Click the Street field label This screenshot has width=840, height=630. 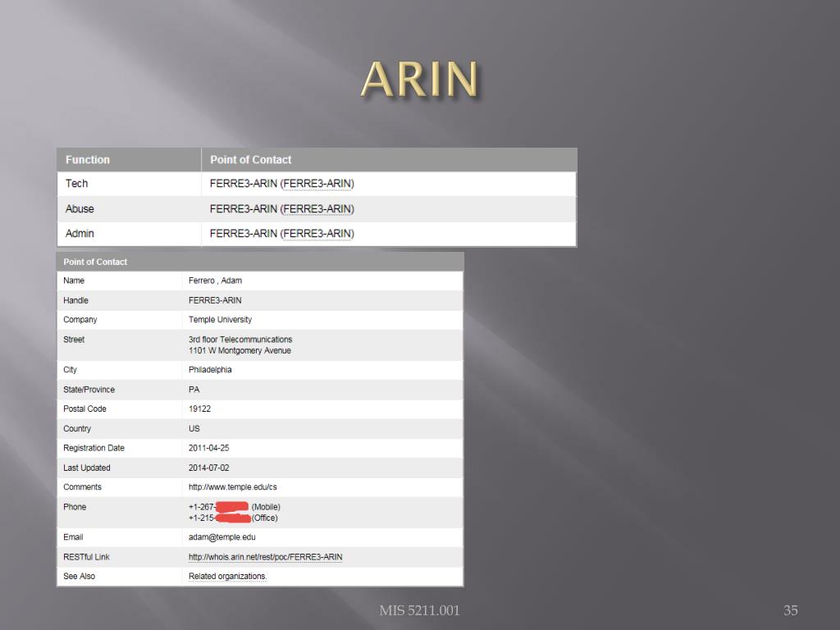coord(74,340)
